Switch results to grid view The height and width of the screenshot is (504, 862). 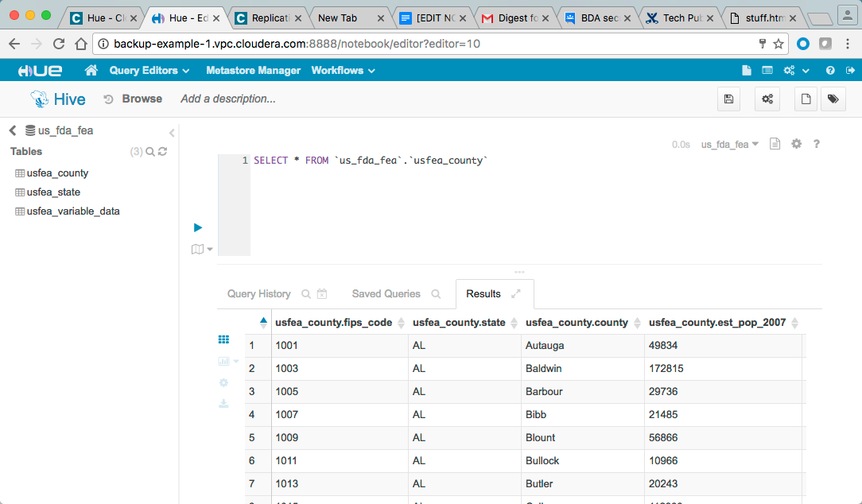pos(223,339)
